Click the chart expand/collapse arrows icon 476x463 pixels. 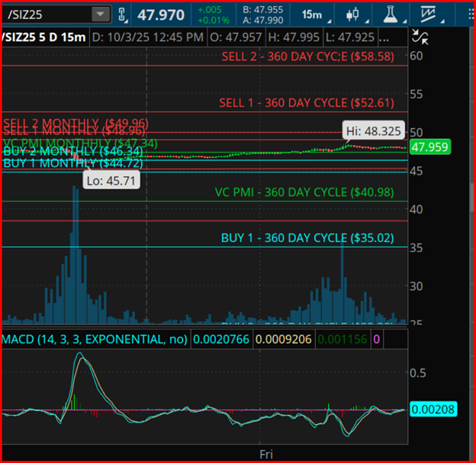(x=420, y=35)
